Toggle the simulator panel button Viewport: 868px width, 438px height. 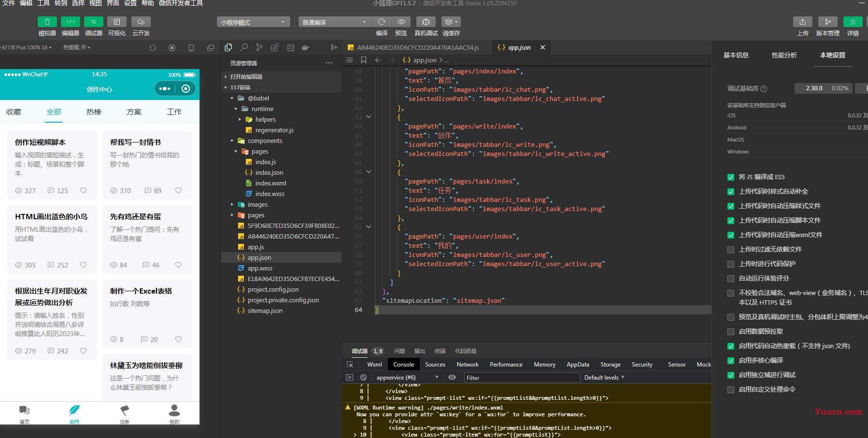coord(47,22)
